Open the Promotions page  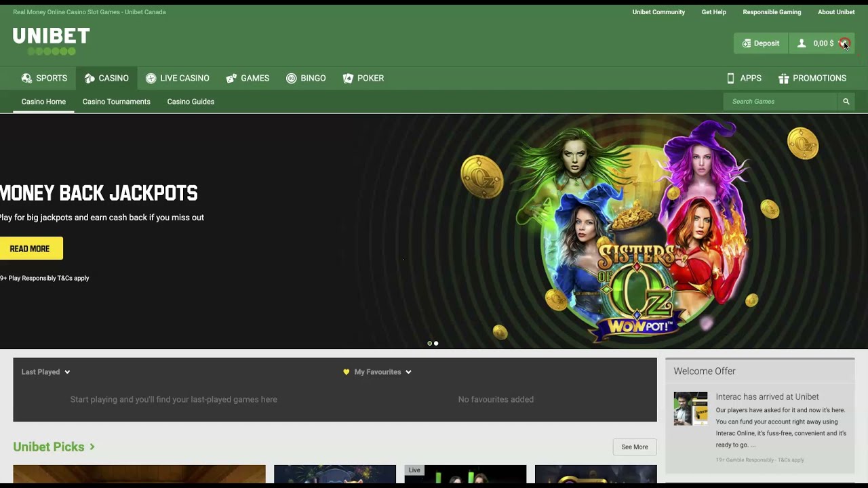click(812, 79)
